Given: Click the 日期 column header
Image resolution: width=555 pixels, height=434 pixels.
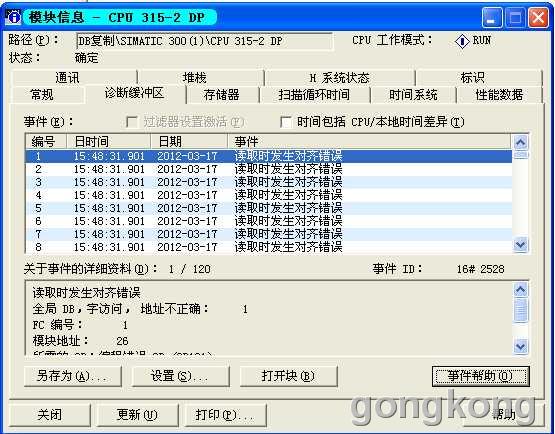Looking at the screenshot, I should click(x=189, y=142).
